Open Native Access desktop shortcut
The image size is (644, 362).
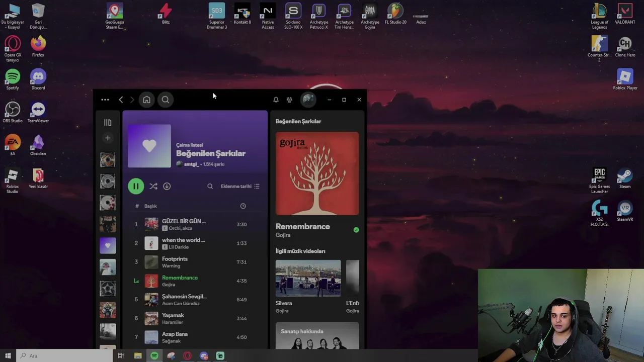click(x=268, y=17)
